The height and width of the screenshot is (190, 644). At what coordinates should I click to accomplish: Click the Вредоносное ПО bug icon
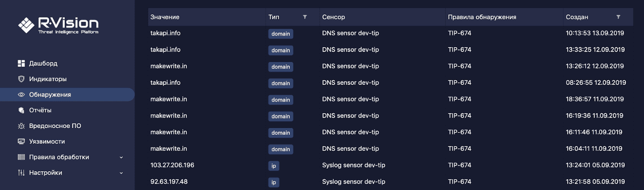click(x=21, y=126)
